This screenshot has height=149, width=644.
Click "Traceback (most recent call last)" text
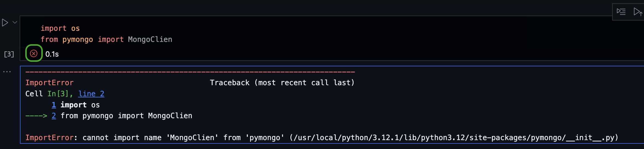click(x=282, y=83)
